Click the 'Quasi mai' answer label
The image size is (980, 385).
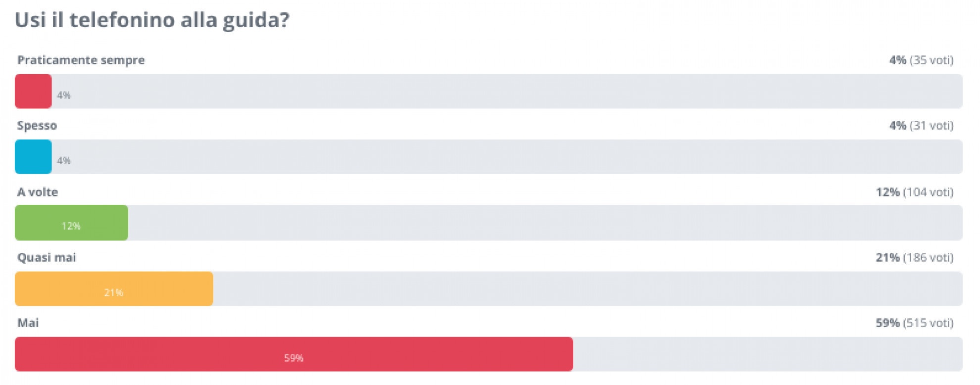click(x=47, y=257)
